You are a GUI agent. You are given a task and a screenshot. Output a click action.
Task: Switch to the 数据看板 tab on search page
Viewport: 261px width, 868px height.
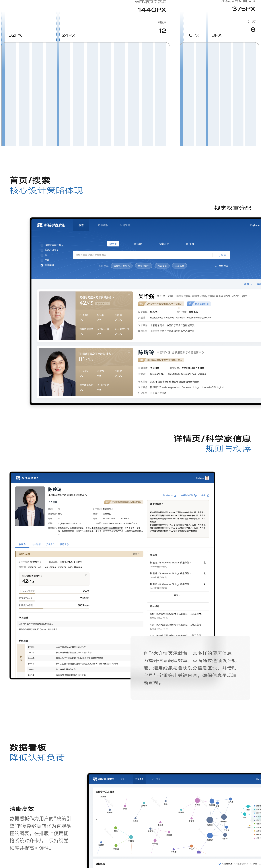pyautogui.click(x=103, y=225)
